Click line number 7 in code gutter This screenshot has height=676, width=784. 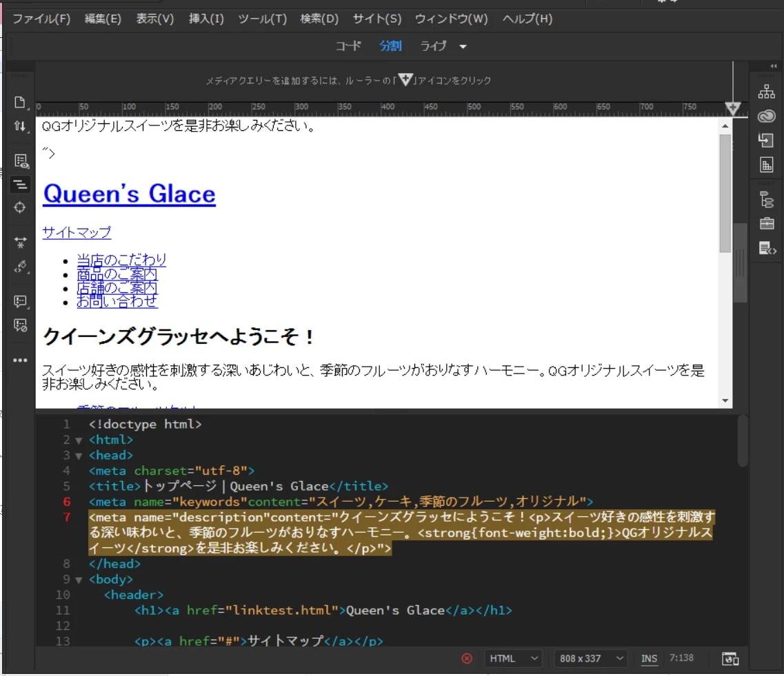66,517
